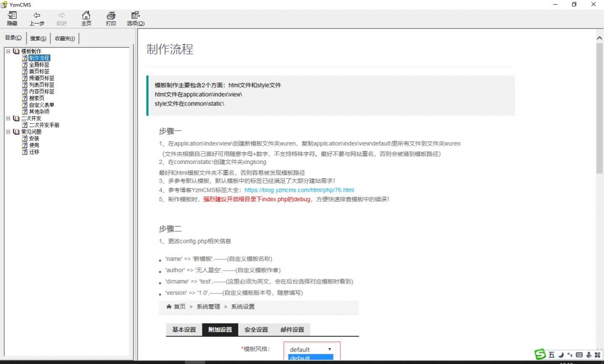This screenshot has width=604, height=364.
Task: Click the home icon in 首页 breadcrumb
Action: 169,307
